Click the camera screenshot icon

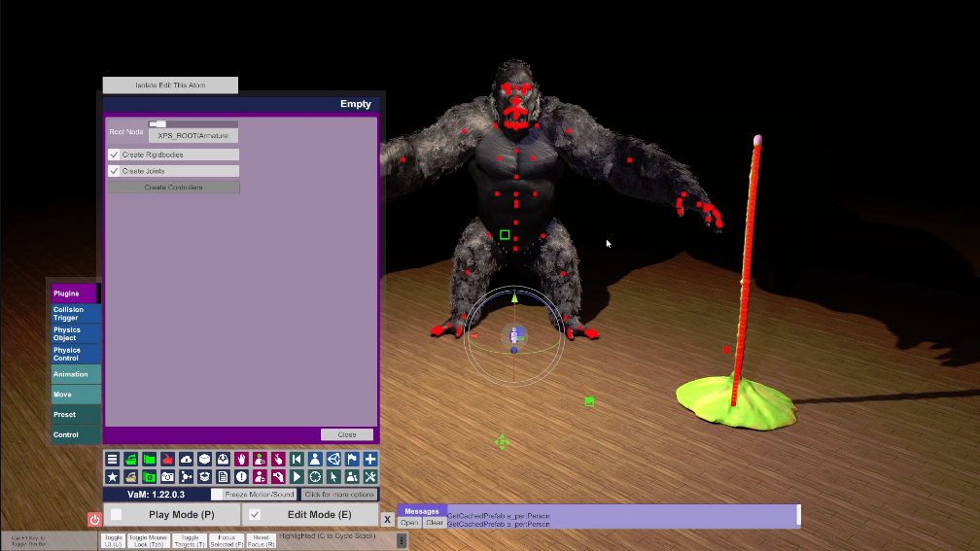click(x=167, y=476)
